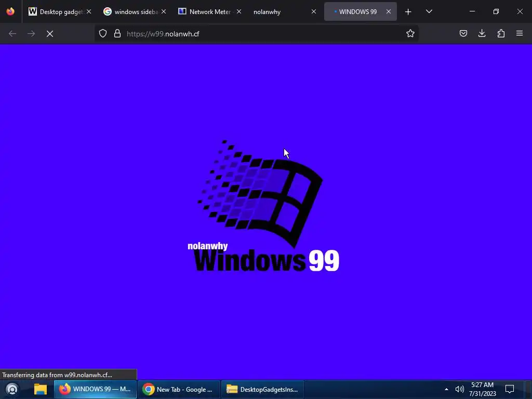Save page to Pocket
This screenshot has width=532, height=399.
(463, 34)
